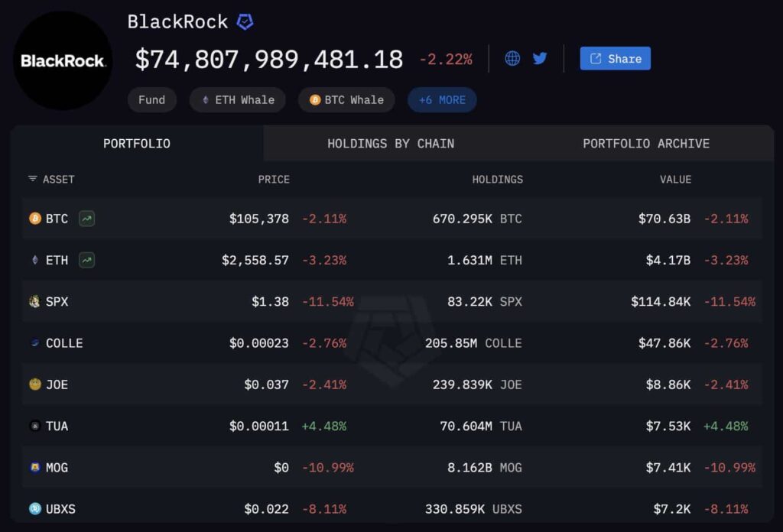Image resolution: width=783 pixels, height=532 pixels.
Task: Open the UBXS asset name
Action: [x=60, y=508]
